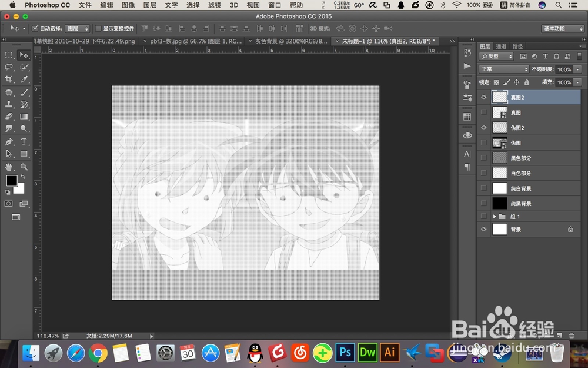
Task: Enable the 显示变换控件 checkbox
Action: pyautogui.click(x=98, y=28)
